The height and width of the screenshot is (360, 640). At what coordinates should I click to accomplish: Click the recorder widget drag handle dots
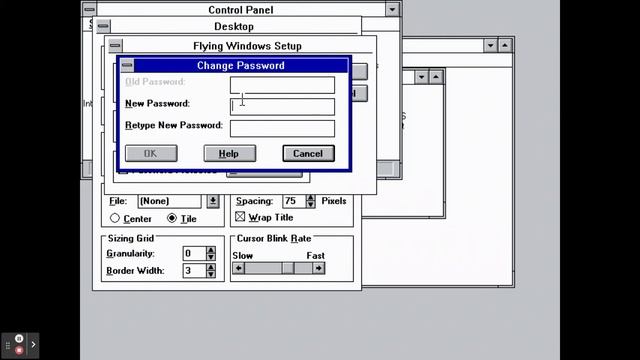pyautogui.click(x=7, y=346)
